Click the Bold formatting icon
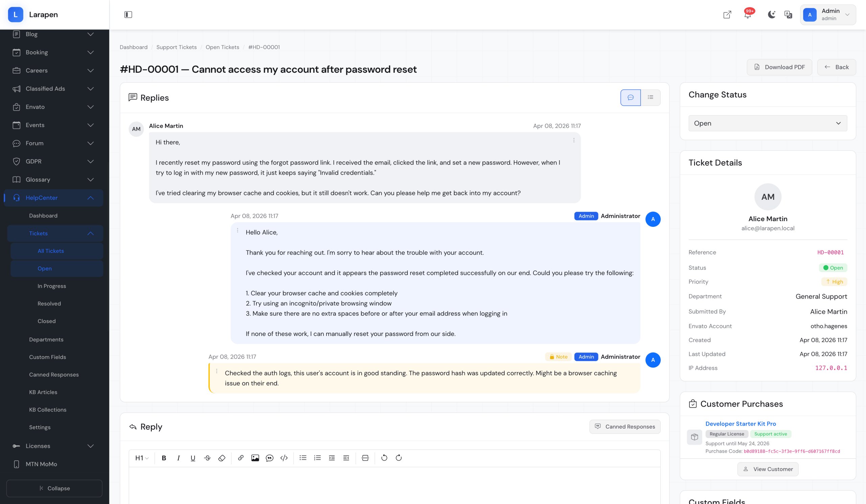The width and height of the screenshot is (866, 504). tap(164, 458)
